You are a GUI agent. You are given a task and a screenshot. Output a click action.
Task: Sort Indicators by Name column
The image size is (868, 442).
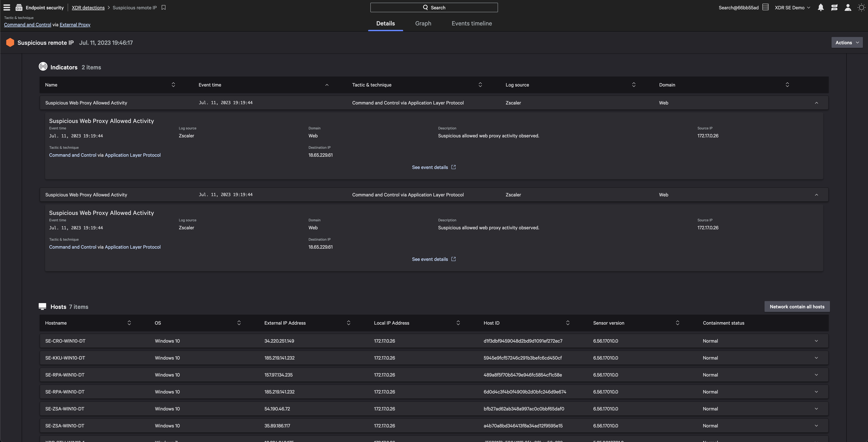point(173,85)
